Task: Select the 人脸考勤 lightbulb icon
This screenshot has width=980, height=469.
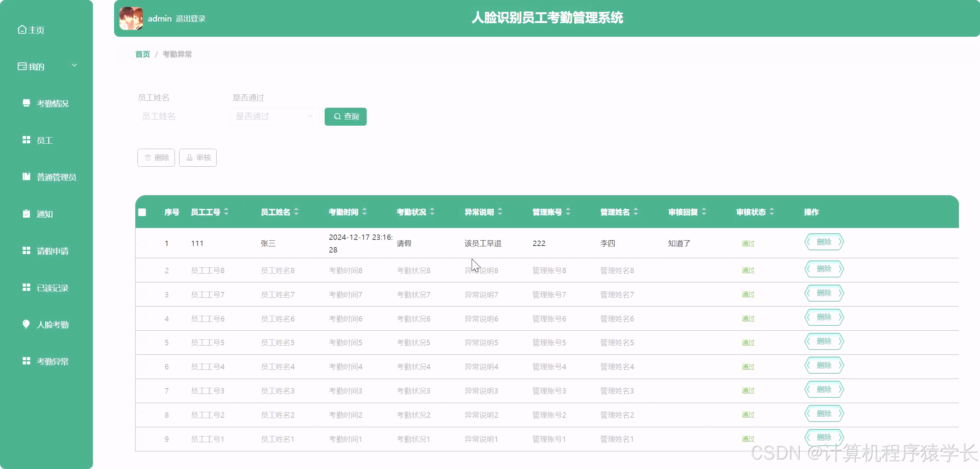Action: [26, 325]
